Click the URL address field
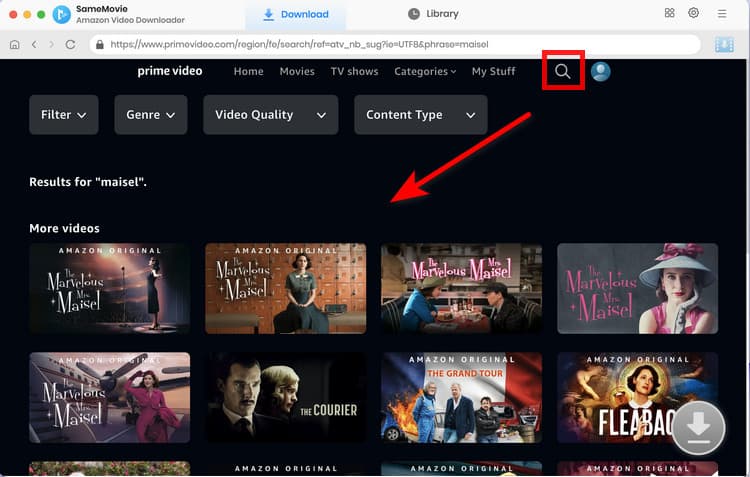This screenshot has width=750, height=477. tap(395, 44)
